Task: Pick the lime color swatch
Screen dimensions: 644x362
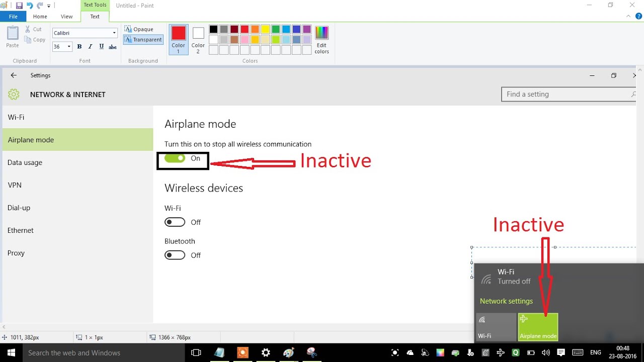Action: click(276, 40)
